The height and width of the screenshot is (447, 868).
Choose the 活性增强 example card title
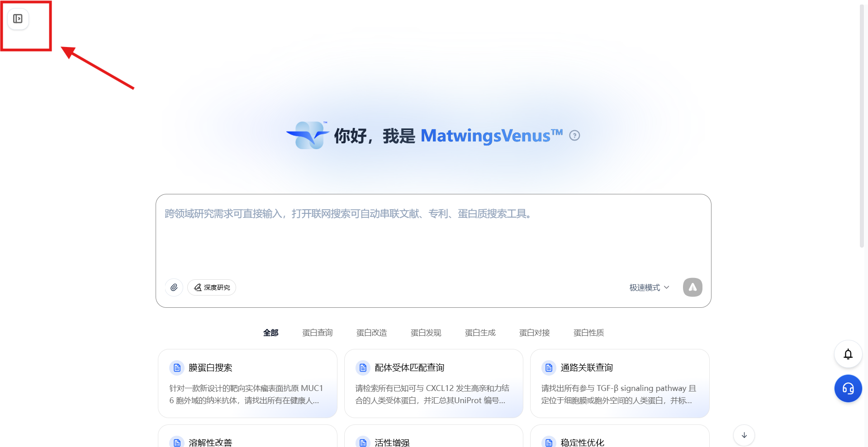point(392,442)
